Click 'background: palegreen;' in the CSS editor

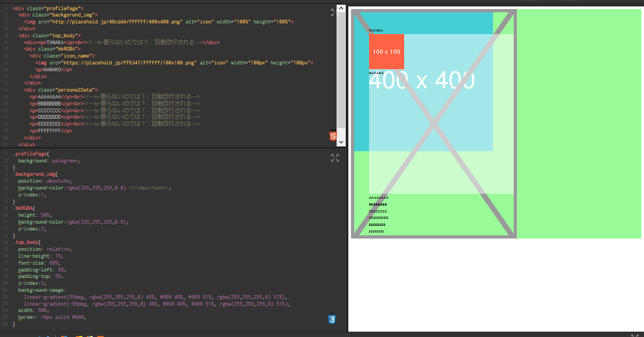coord(49,160)
